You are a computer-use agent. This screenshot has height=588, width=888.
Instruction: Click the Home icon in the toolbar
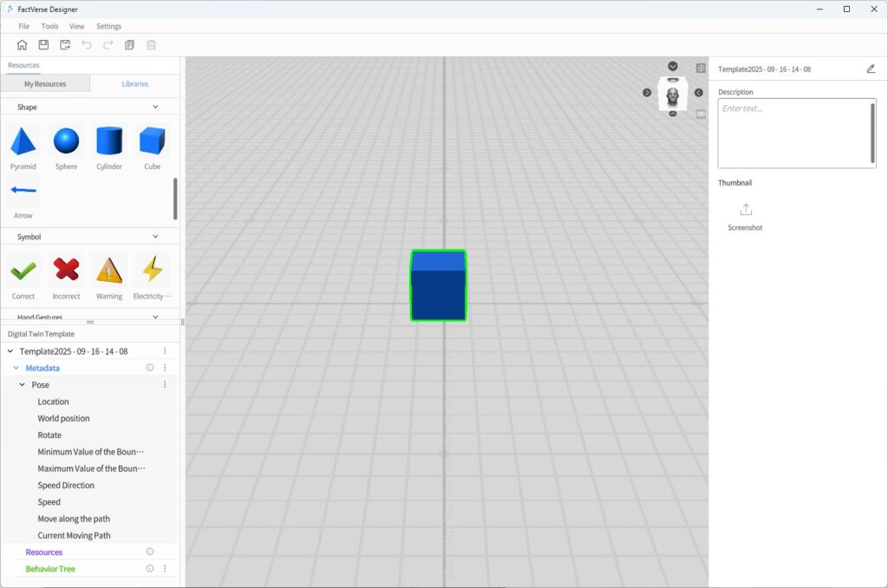tap(23, 45)
